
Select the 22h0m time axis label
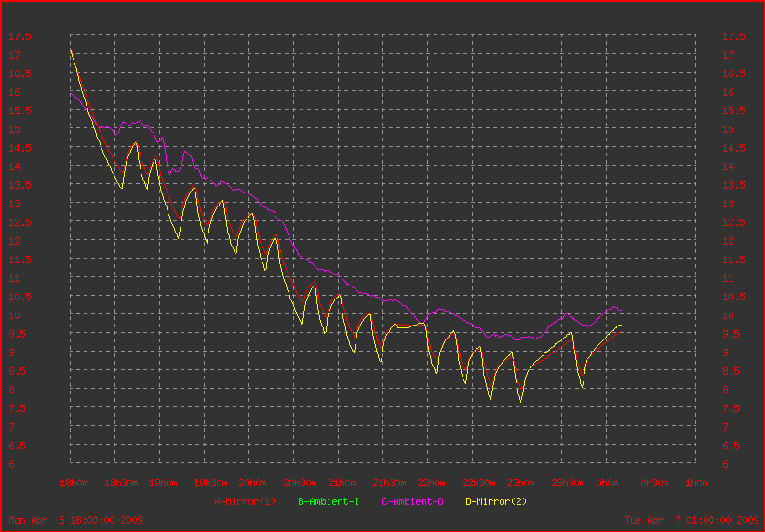[x=431, y=483]
